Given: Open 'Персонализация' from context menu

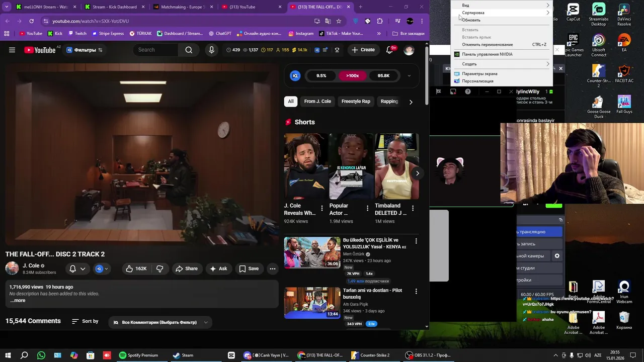Looking at the screenshot, I should pos(502,81).
